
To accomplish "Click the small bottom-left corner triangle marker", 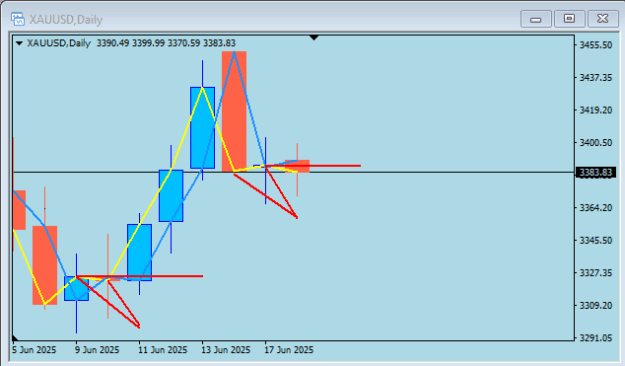I will (x=15, y=338).
